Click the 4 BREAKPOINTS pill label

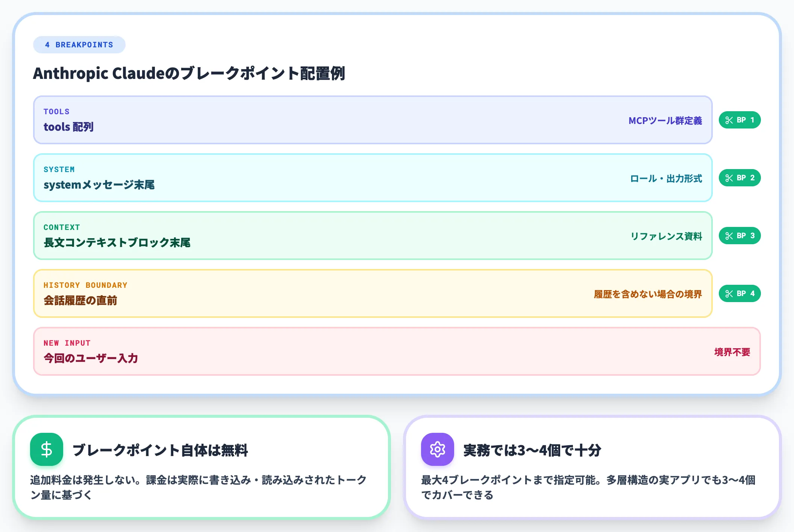[x=79, y=45]
